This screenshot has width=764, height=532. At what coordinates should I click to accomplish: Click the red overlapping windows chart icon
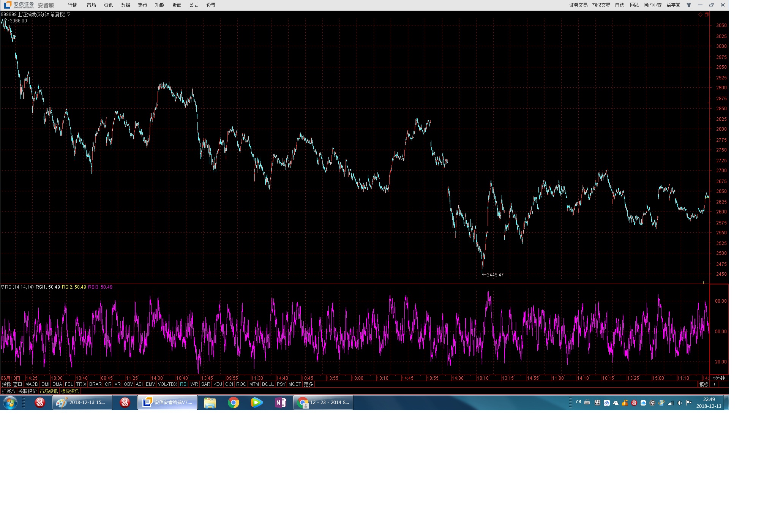707,14
